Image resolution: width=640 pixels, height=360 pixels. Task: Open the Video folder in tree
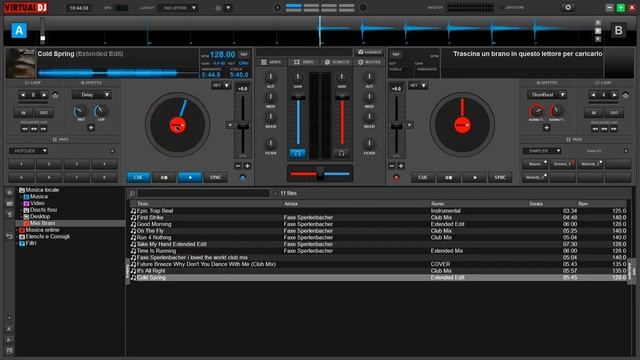point(37,203)
